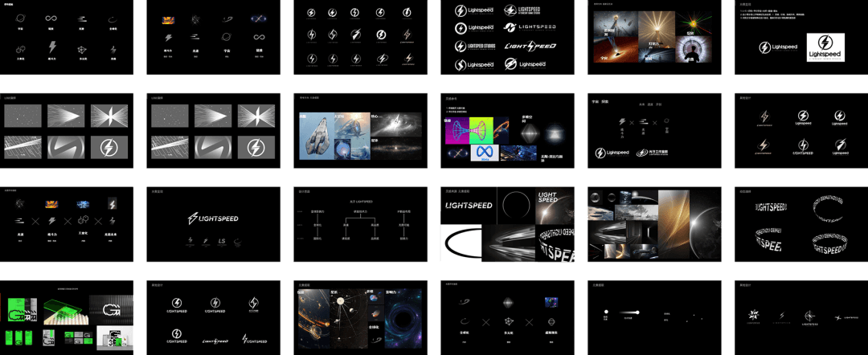This screenshot has height=355, width=868.
Task: Select LIGHTSPEED STUDIOS logo in eight-logo slide
Action: pos(475,46)
